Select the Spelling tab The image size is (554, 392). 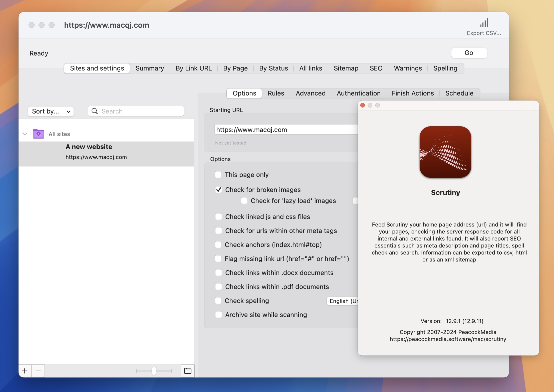point(445,68)
